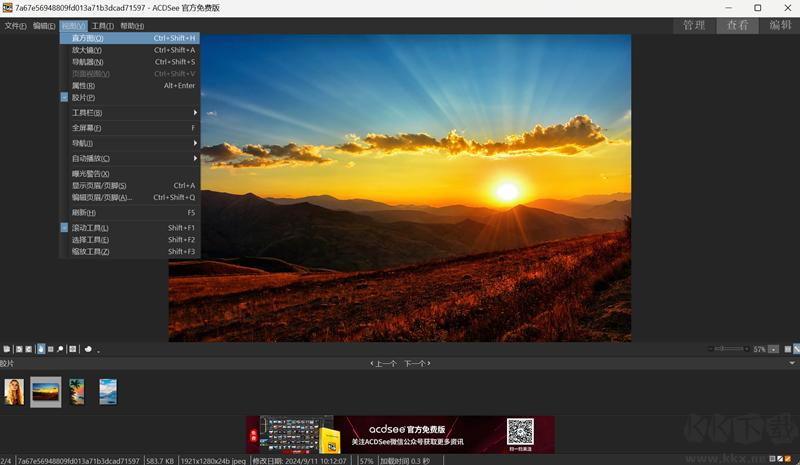Screen dimensions: 800x465
Task: Switch to the 管理 mode tab
Action: point(694,25)
